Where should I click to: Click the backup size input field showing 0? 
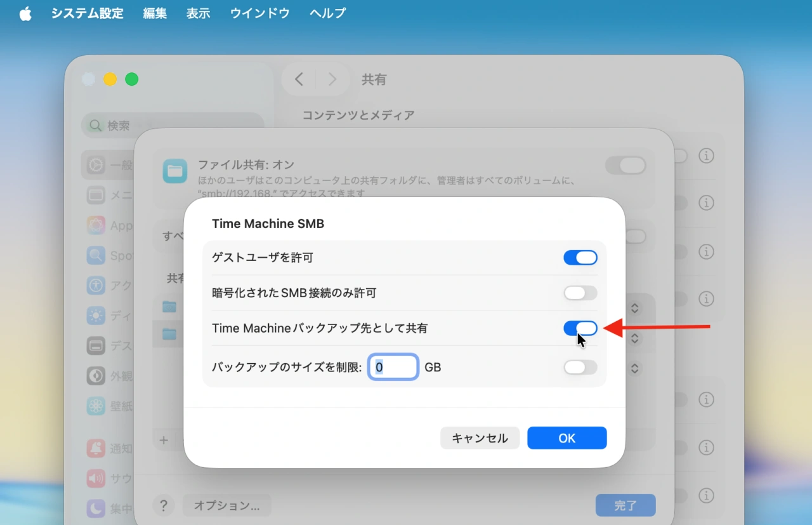(393, 367)
